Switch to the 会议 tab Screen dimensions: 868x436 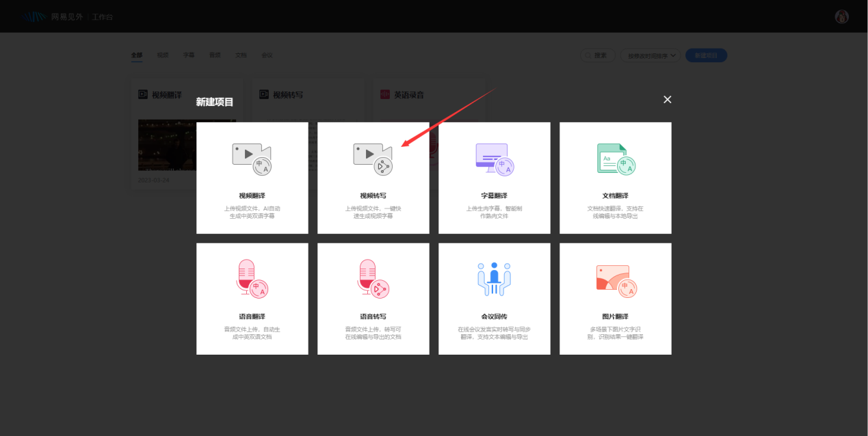(267, 55)
